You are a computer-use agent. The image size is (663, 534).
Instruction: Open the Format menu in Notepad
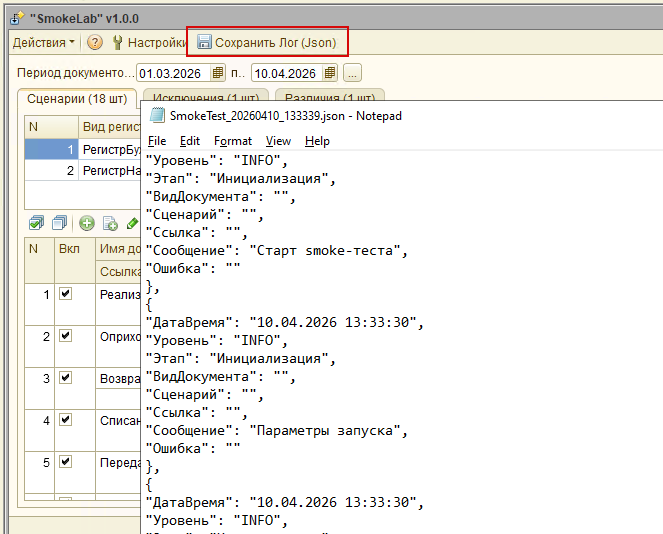(232, 141)
